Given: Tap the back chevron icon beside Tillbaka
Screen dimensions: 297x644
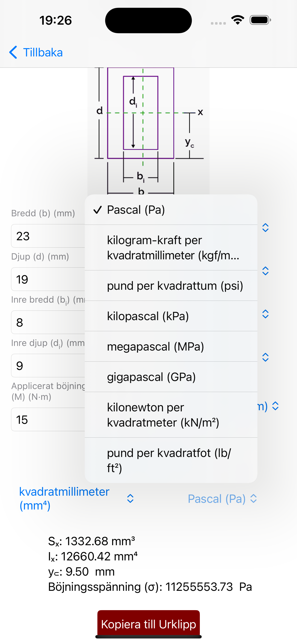Looking at the screenshot, I should click(13, 52).
